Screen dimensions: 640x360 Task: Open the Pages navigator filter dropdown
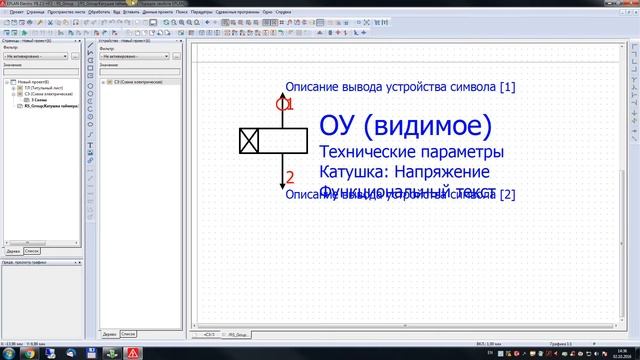(x=36, y=56)
